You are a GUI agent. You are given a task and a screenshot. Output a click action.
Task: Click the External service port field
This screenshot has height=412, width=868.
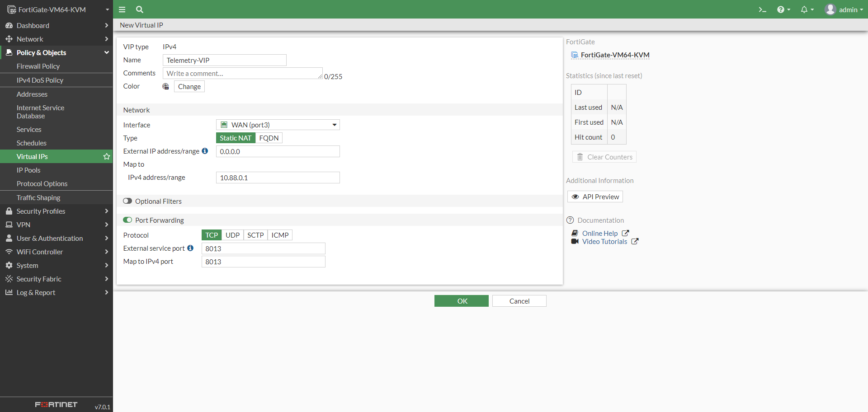click(x=264, y=248)
